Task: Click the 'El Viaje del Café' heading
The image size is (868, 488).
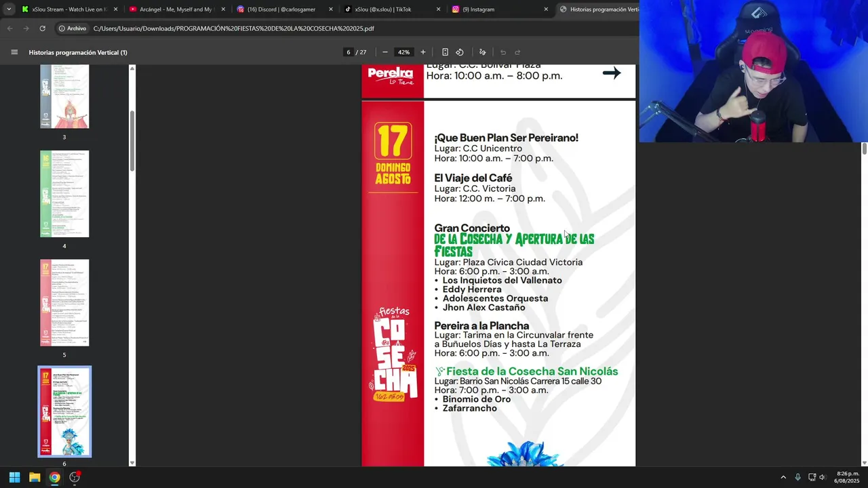Action: (x=473, y=178)
